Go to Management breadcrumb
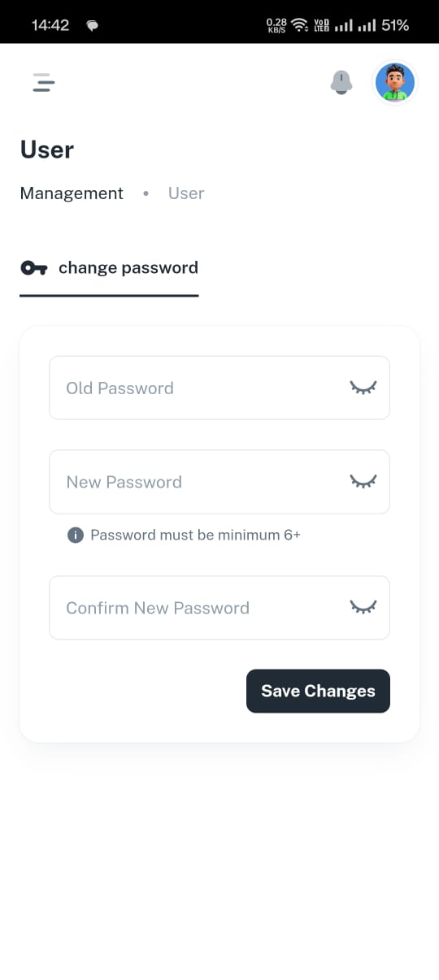 72,193
